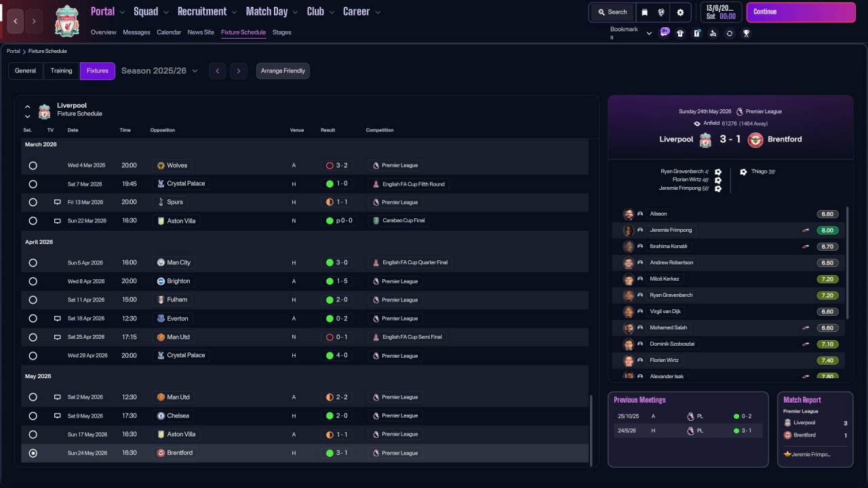Click the TV icon in the Everton row
Image resolution: width=868 pixels, height=488 pixels.
tap(58, 319)
